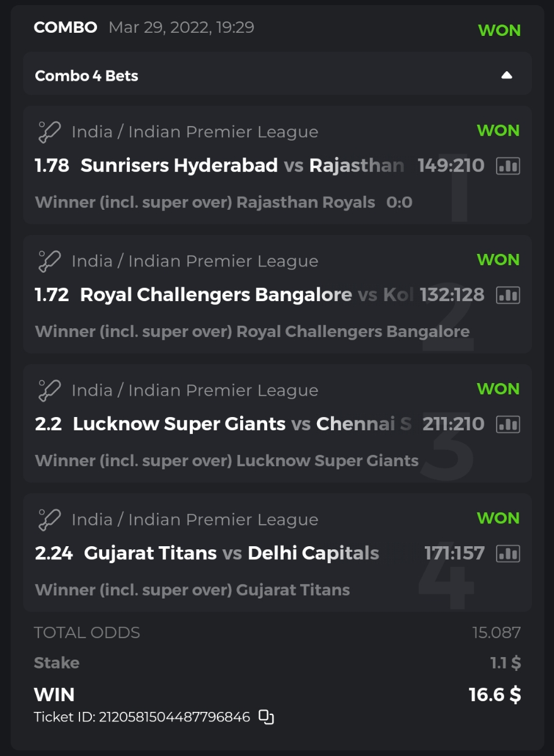Collapse the Combo 4 Bets arrow

tap(507, 76)
